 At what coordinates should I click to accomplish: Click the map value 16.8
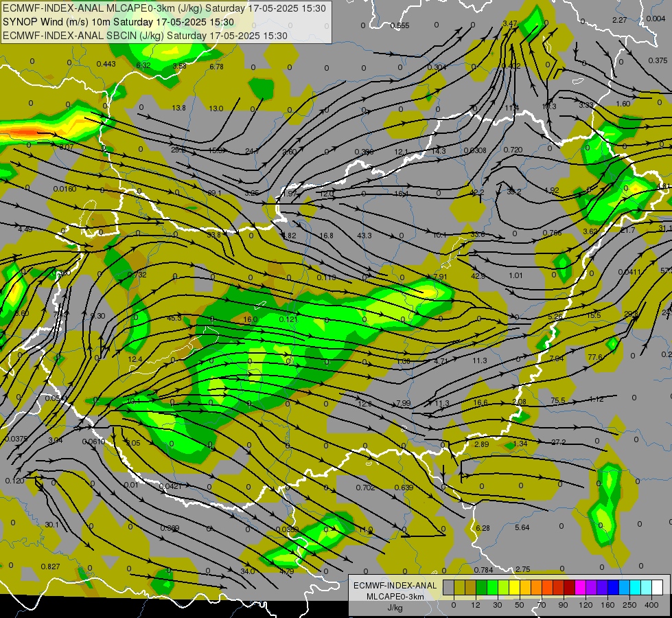click(x=326, y=236)
